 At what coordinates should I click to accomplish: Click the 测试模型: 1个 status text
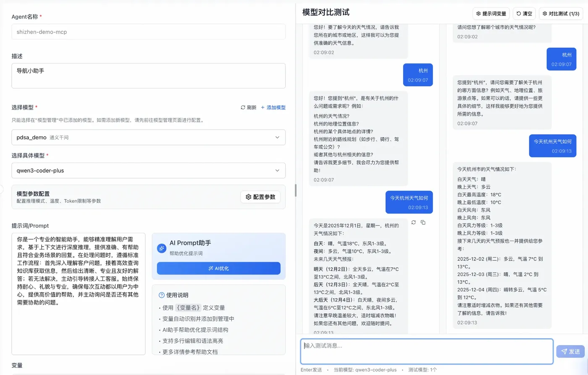(x=423, y=370)
